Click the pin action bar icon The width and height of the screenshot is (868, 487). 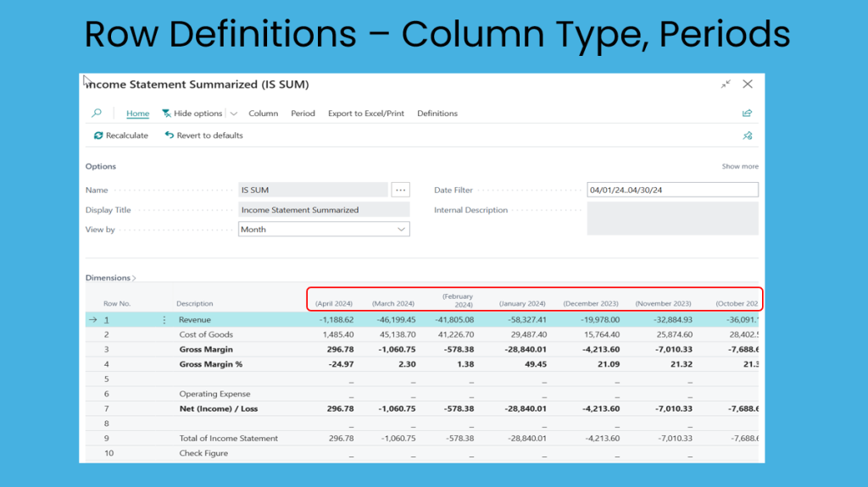pos(747,136)
